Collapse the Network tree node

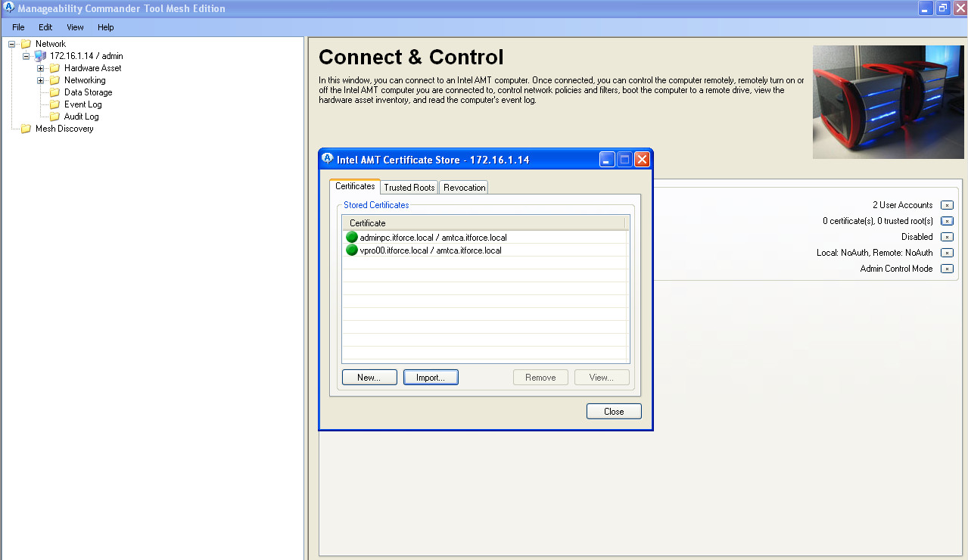tap(12, 44)
